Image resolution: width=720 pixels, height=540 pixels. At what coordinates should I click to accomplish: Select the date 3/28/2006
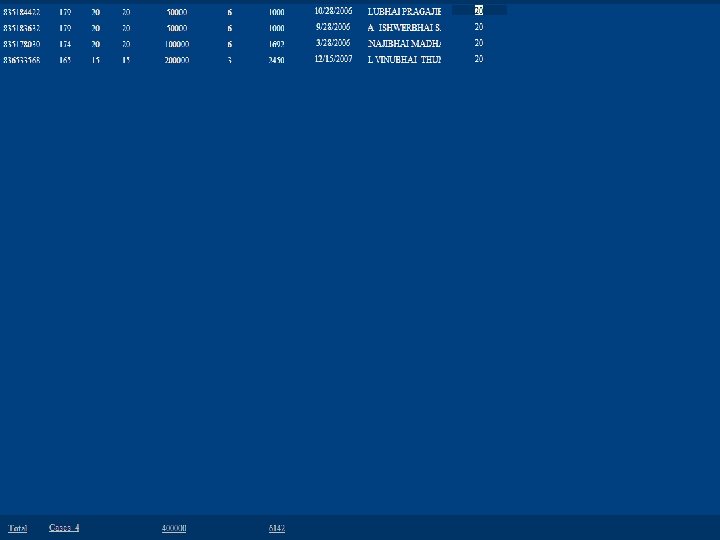pyautogui.click(x=333, y=43)
